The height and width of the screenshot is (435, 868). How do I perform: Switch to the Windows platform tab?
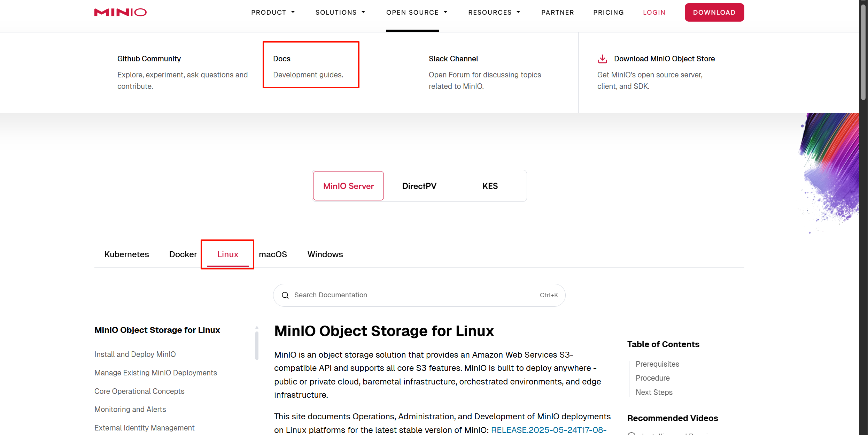[325, 254]
